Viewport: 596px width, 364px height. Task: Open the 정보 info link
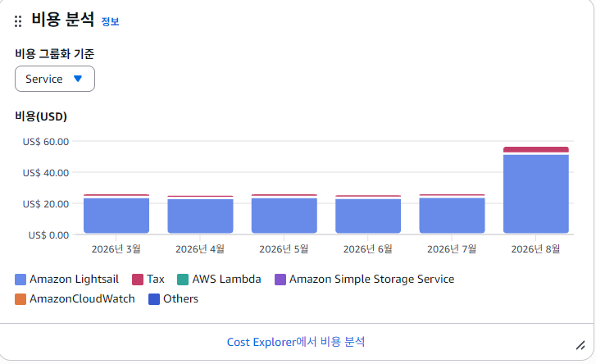coord(110,21)
